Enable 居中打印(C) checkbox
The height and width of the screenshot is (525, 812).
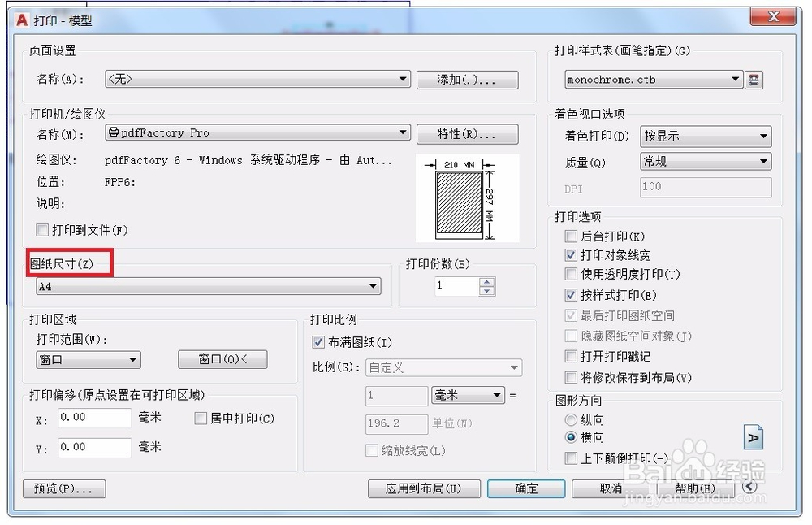point(201,419)
